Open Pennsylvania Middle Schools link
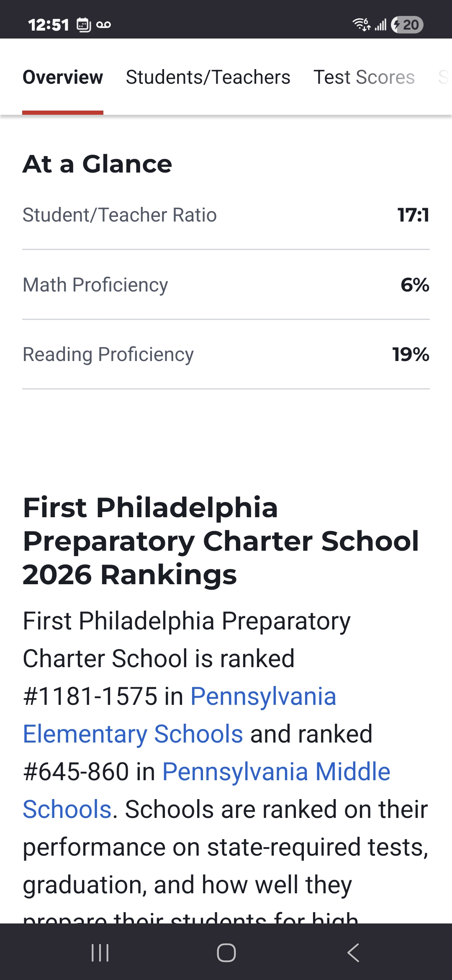452x980 pixels. coord(207,790)
